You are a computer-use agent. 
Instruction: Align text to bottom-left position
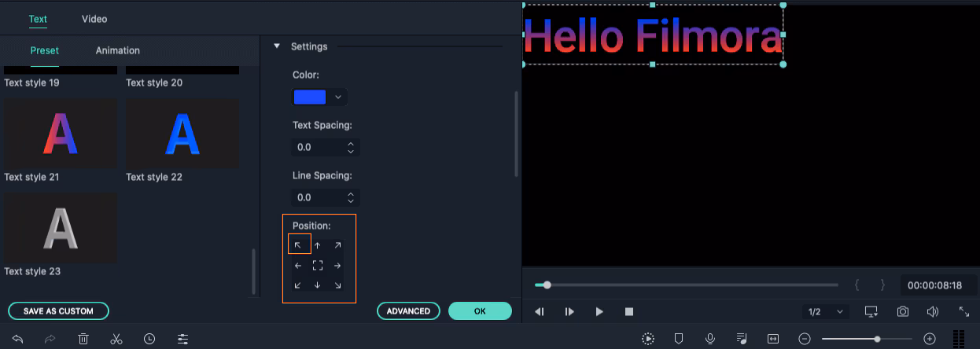[x=298, y=285]
